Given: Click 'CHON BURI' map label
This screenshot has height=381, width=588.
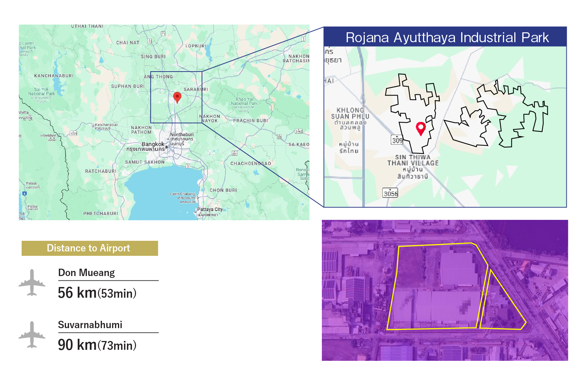Looking at the screenshot, I should pyautogui.click(x=223, y=190).
